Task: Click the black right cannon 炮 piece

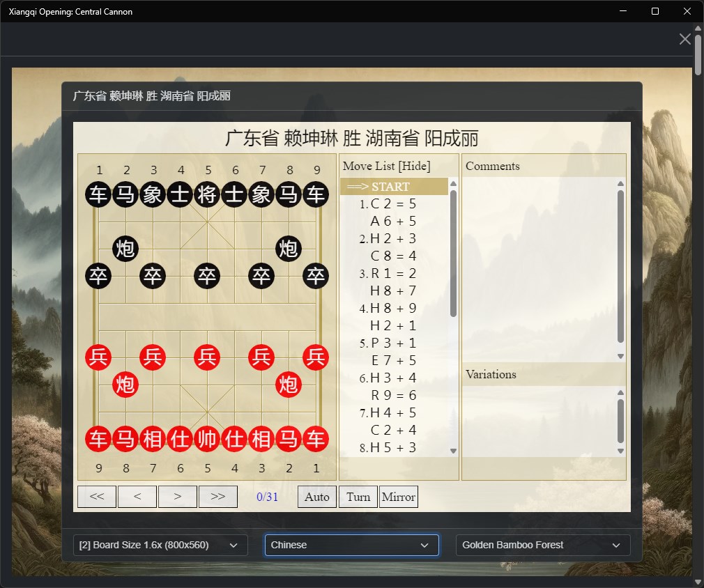Action: click(x=289, y=248)
